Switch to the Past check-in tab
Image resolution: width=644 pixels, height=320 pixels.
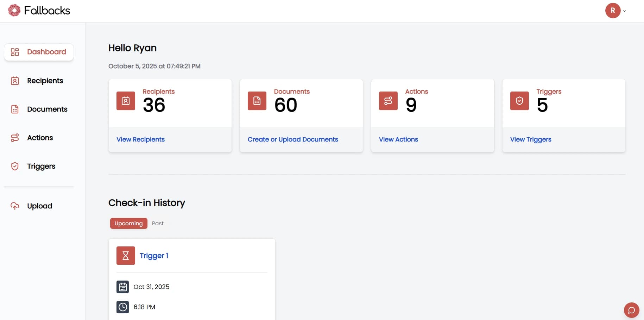158,224
